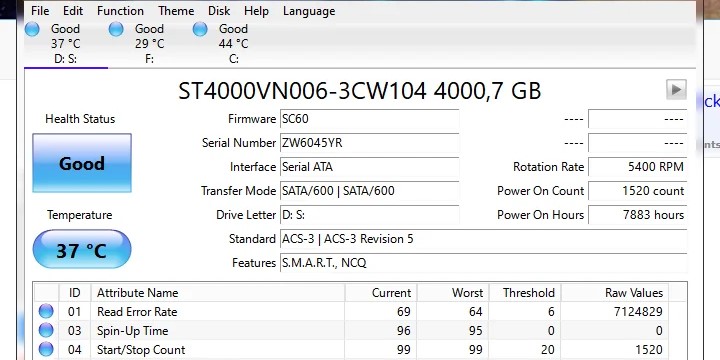Click the Rotation Rate label

(x=548, y=167)
